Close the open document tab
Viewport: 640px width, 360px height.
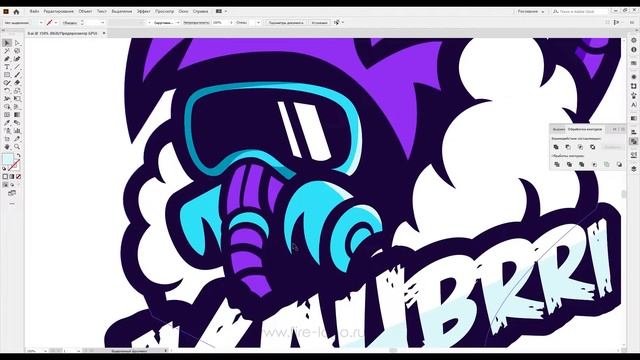click(x=104, y=33)
